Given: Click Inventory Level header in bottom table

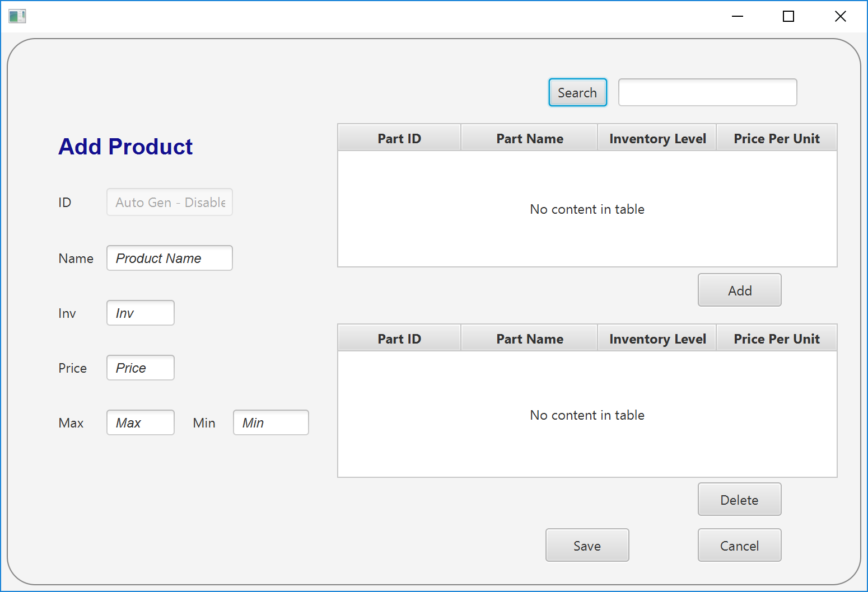Looking at the screenshot, I should (657, 338).
